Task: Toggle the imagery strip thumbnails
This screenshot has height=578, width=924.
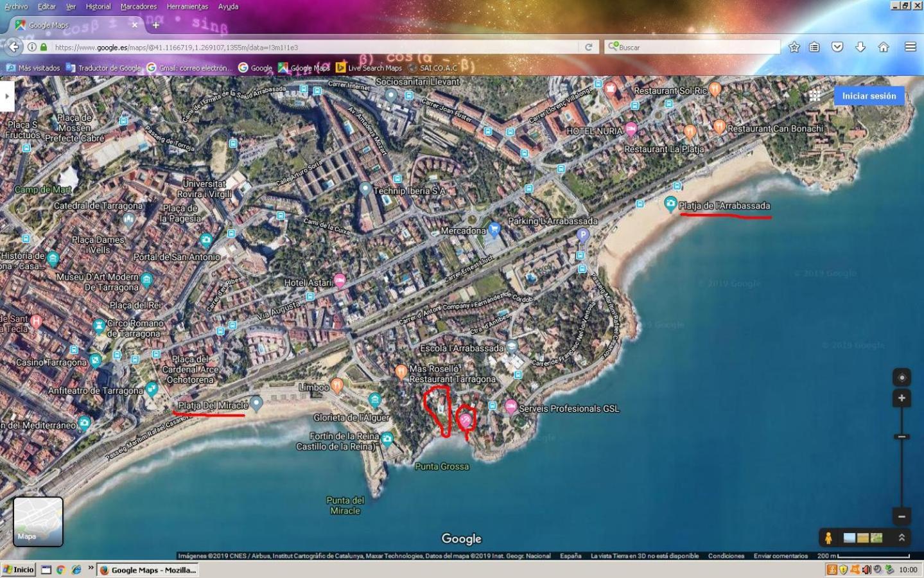Action: [862, 538]
